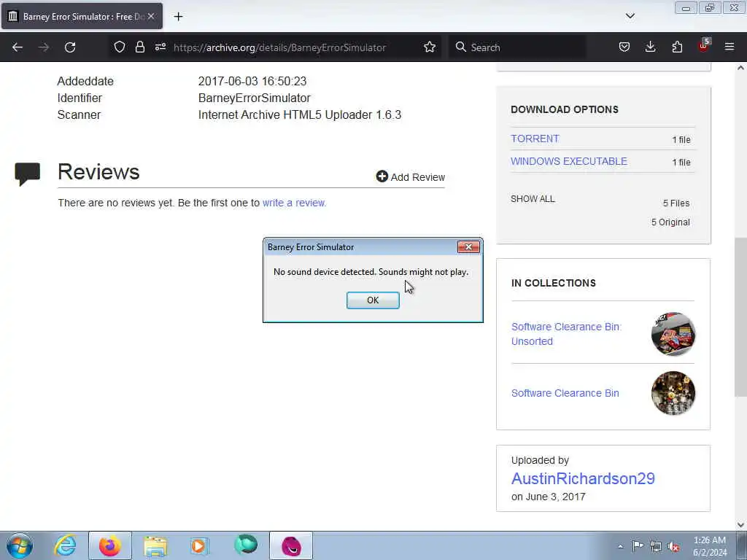Viewport: 747px width, 560px height.
Task: Open the Software Clearance Bin collection link
Action: pos(565,393)
